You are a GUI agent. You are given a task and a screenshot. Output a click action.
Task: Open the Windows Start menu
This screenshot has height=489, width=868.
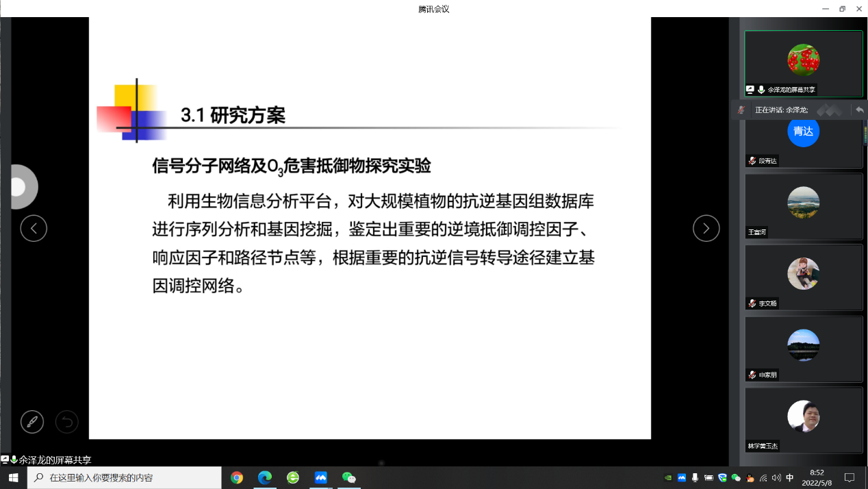[13, 478]
